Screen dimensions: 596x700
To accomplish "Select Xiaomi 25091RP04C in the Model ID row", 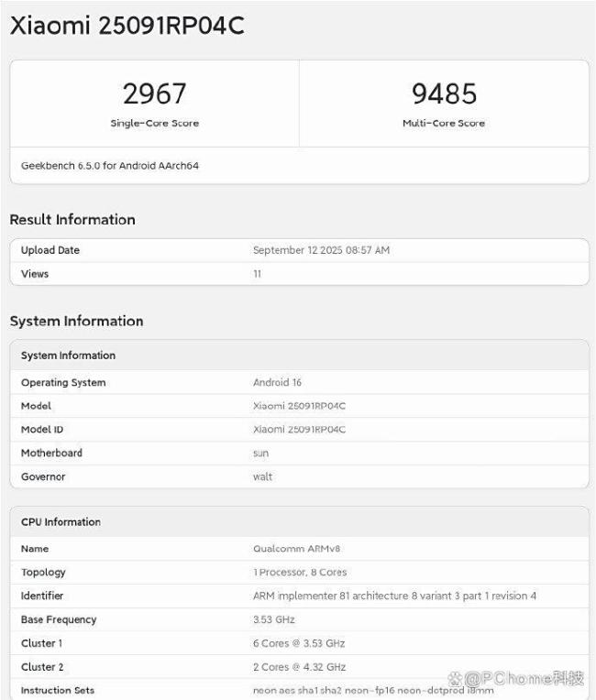I will [x=299, y=430].
